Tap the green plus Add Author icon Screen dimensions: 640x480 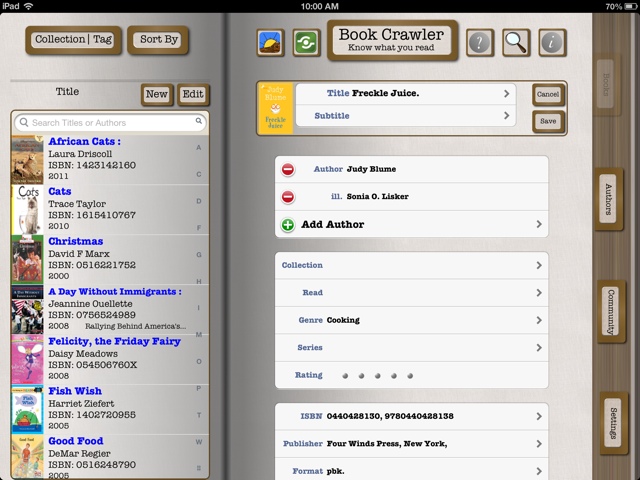tap(288, 224)
